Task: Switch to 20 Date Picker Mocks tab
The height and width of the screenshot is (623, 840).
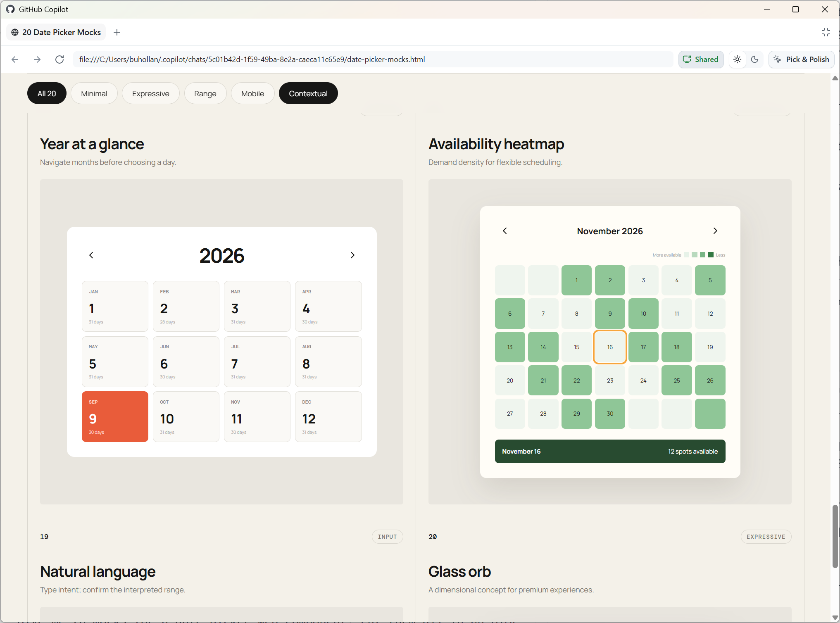Action: tap(56, 32)
